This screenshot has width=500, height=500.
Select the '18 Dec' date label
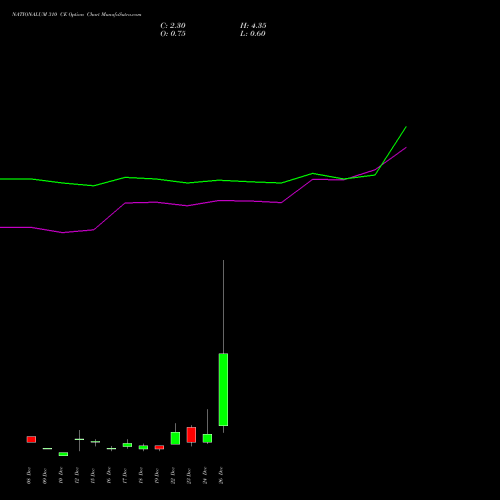click(x=141, y=476)
